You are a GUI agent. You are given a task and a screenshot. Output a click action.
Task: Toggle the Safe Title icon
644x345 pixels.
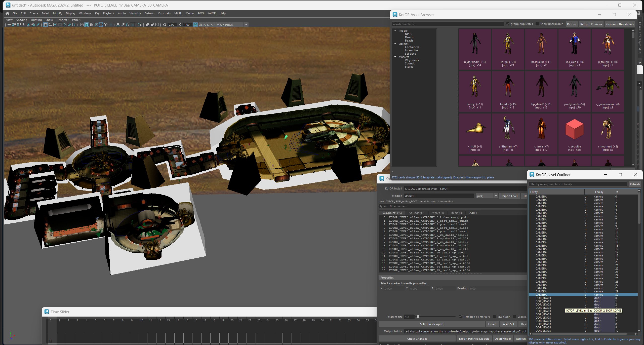[x=74, y=25]
